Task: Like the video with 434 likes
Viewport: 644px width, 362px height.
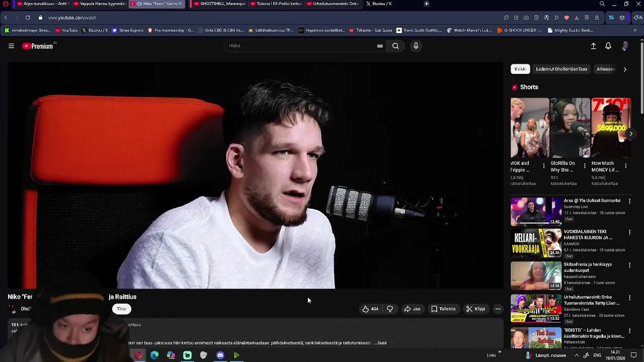Action: point(370,309)
